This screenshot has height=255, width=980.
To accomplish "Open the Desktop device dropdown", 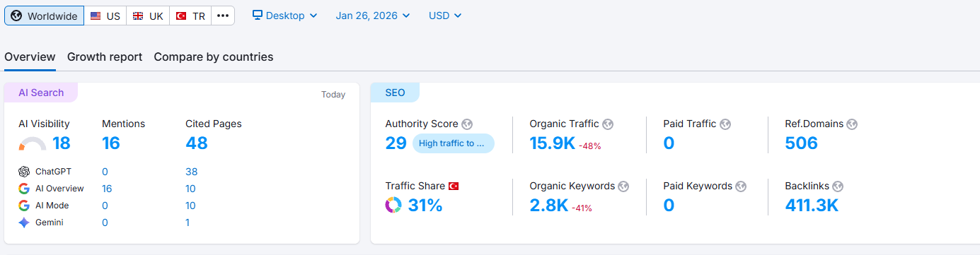I will coord(285,16).
